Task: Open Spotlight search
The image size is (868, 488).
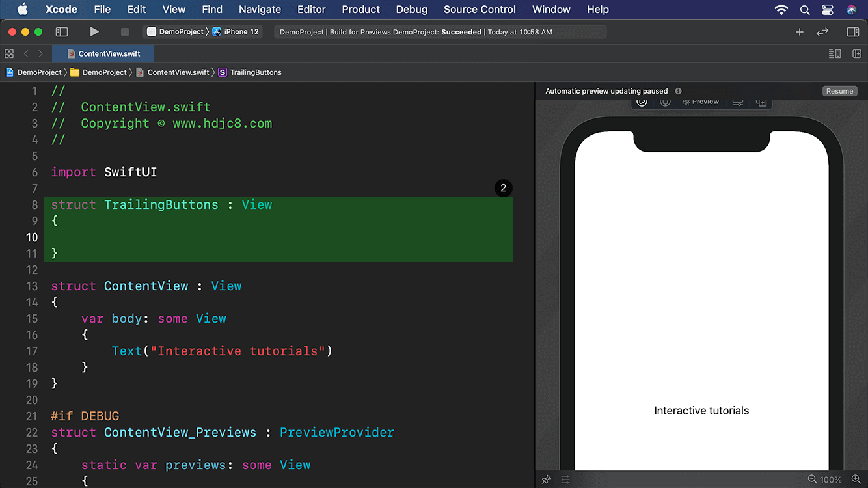Action: 805,9
